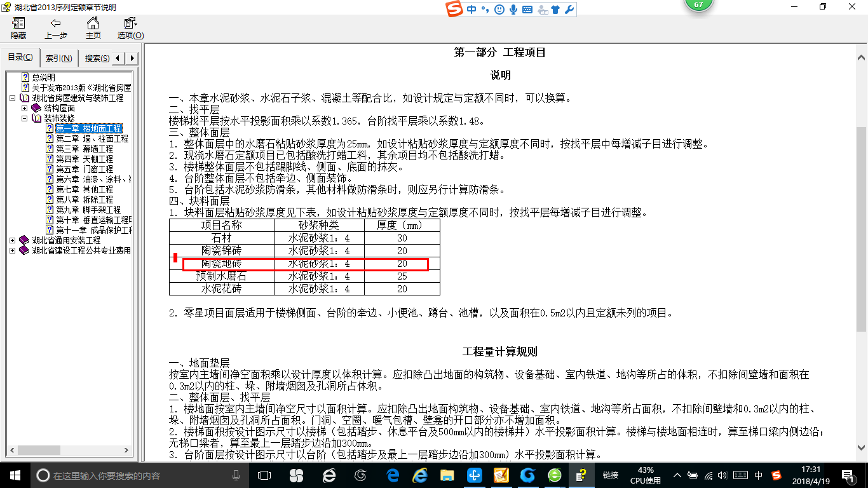The width and height of the screenshot is (868, 488).
Task: Open the 关于发布2013版 topic
Action: tap(76, 88)
